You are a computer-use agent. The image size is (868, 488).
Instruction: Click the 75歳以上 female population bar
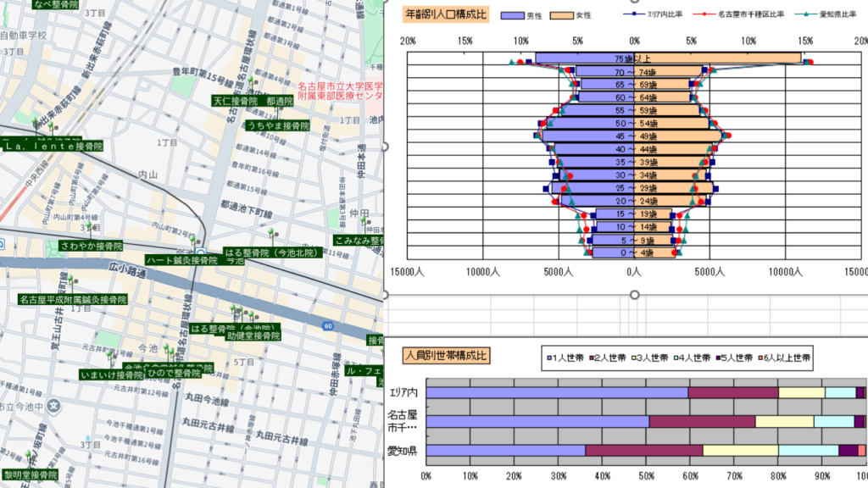coord(717,58)
